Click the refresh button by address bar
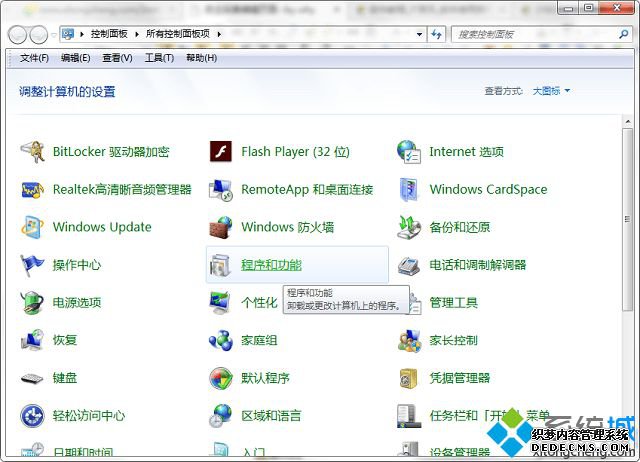This screenshot has width=640, height=462. click(437, 34)
